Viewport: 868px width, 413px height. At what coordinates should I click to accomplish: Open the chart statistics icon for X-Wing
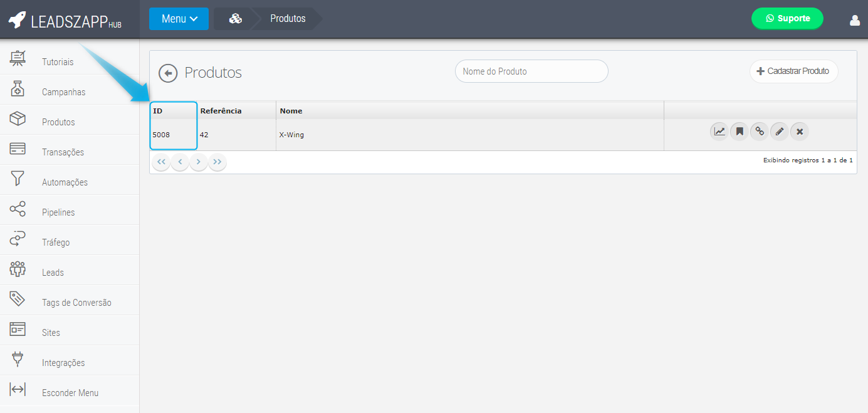[x=719, y=132]
